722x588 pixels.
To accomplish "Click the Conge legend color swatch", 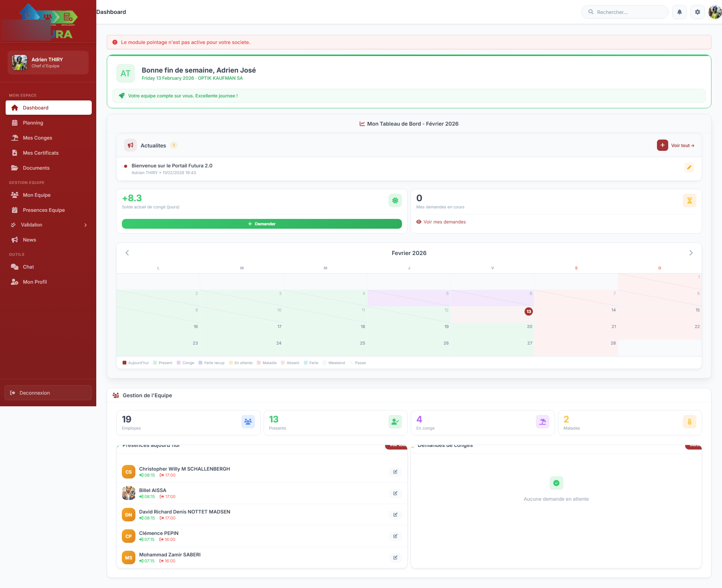I will click(179, 363).
